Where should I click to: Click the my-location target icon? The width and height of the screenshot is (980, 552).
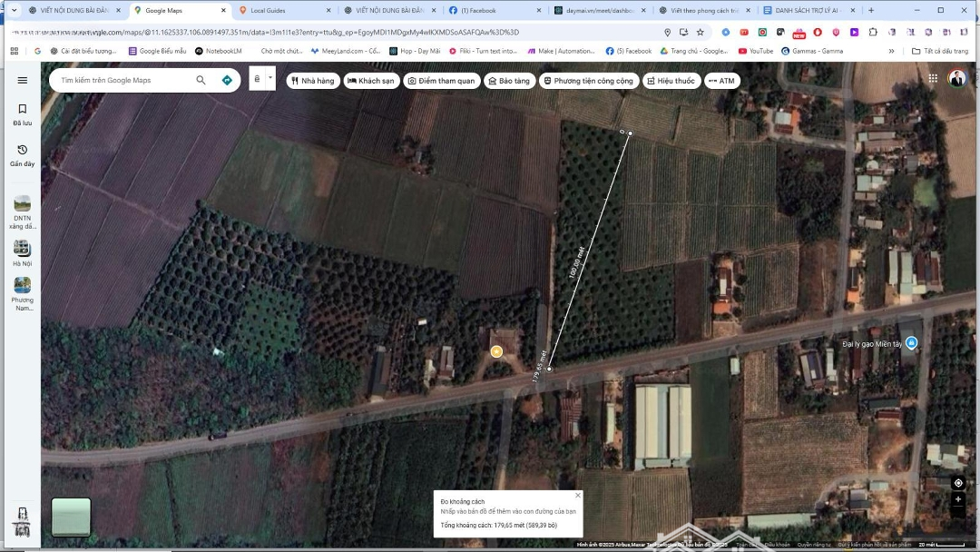[x=958, y=483]
